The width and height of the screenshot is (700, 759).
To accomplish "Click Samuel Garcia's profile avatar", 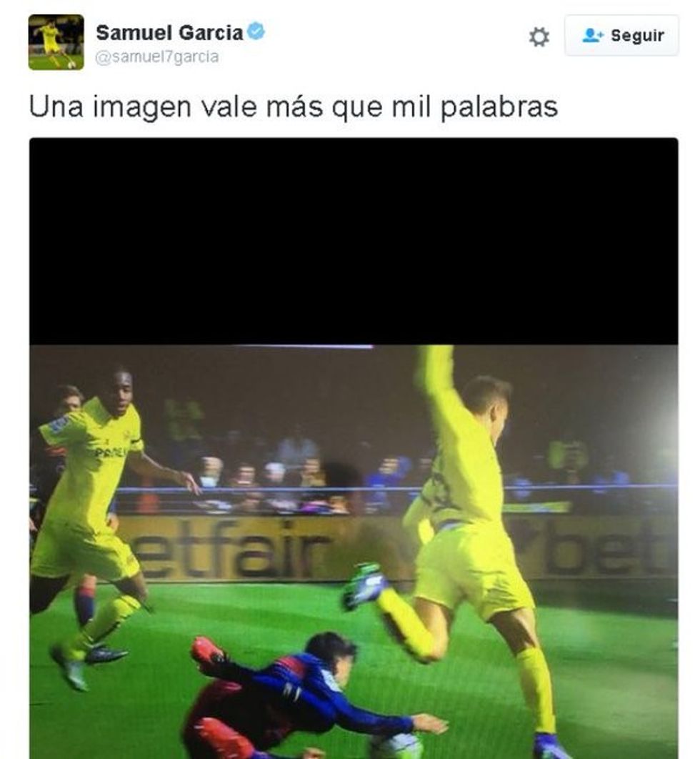I will [x=56, y=42].
